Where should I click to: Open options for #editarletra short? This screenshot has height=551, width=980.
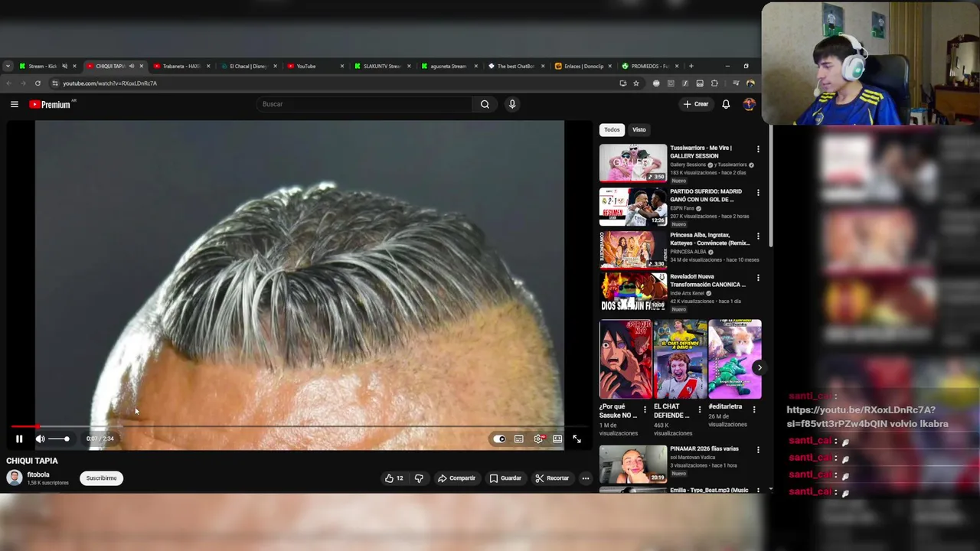click(754, 409)
